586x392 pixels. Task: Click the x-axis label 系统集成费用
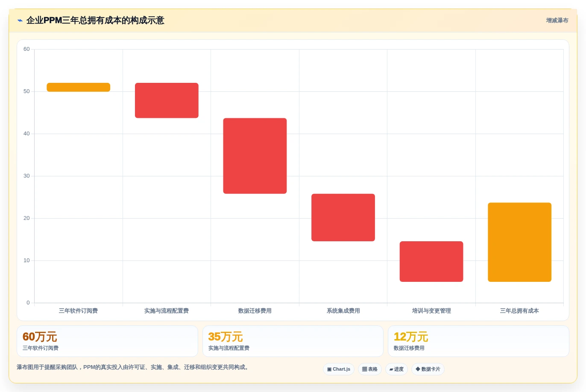(x=343, y=311)
